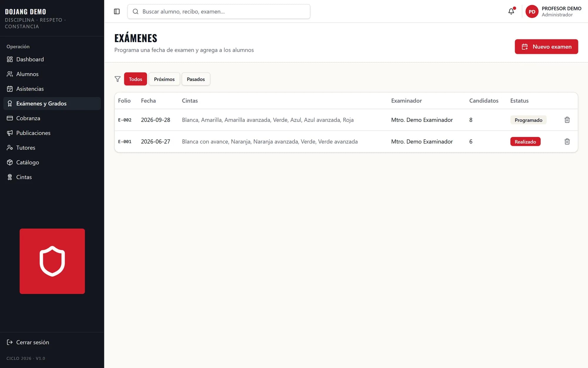Delete exam E-001 with trash icon

(567, 142)
